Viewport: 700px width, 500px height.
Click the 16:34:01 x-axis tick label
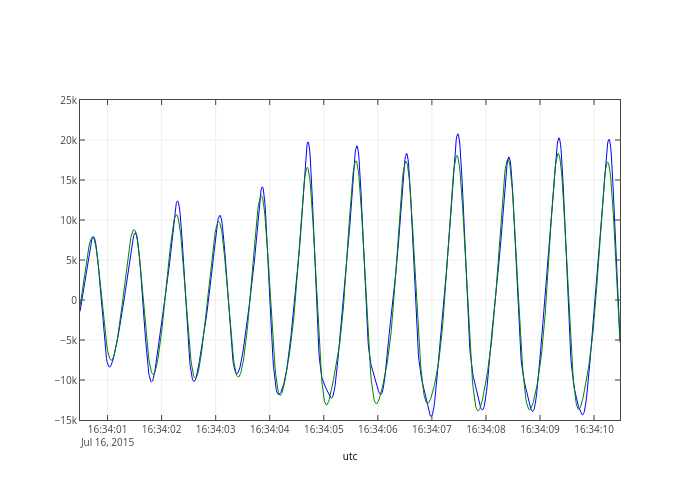tap(107, 429)
